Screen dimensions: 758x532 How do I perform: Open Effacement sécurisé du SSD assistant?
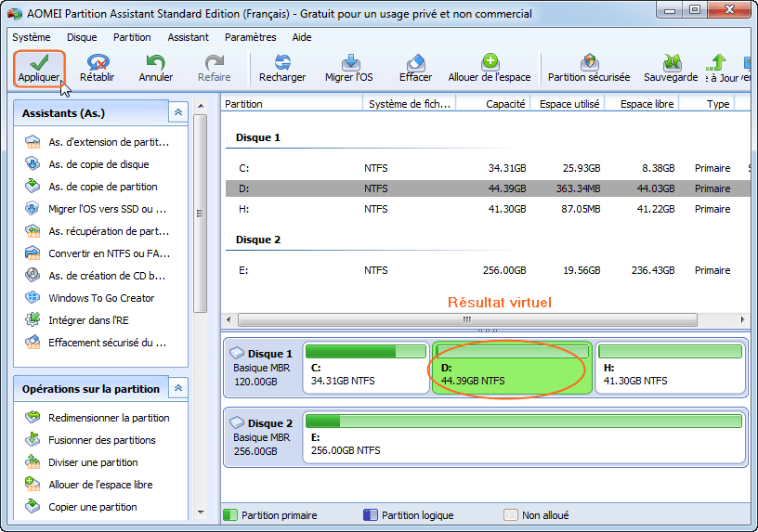point(96,342)
